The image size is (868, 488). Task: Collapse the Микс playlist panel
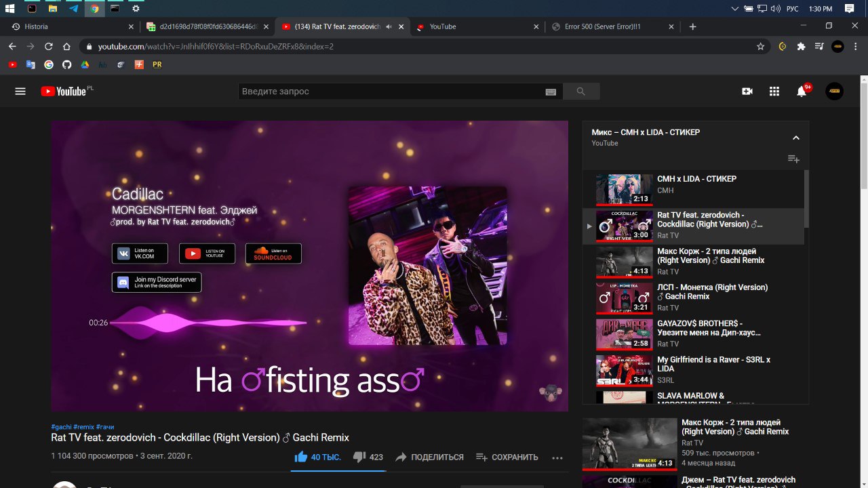(x=796, y=138)
